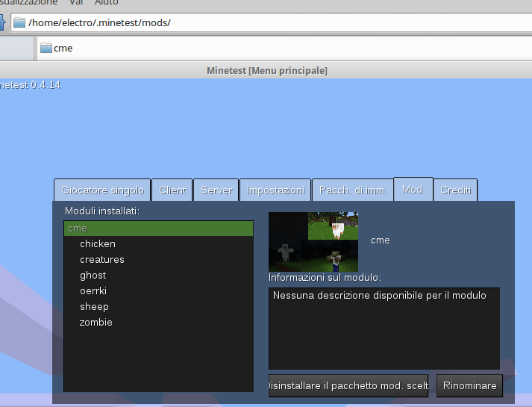Switch to the Client tab
The width and height of the screenshot is (532, 407).
pyautogui.click(x=172, y=190)
